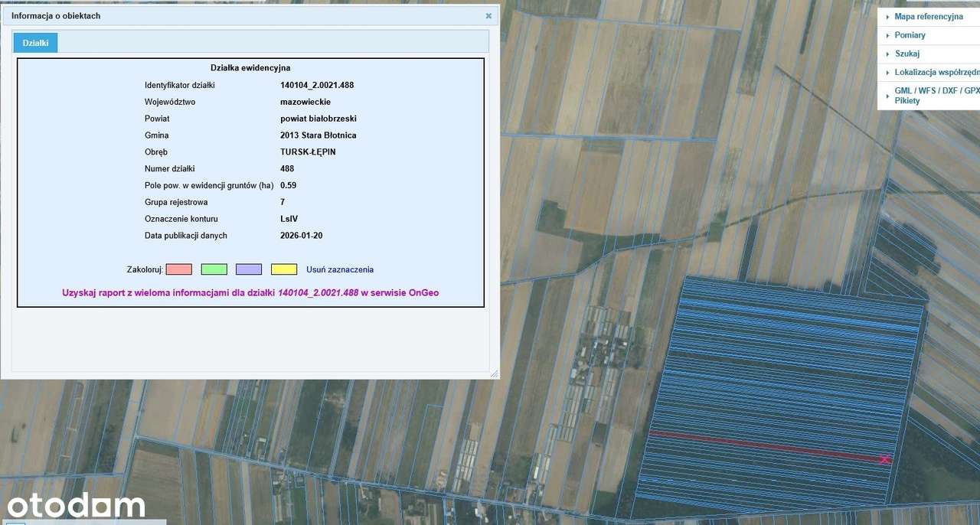
Task: Expand the GML / WFS / DXF / GPX Pikiety menu
Action: [x=929, y=95]
